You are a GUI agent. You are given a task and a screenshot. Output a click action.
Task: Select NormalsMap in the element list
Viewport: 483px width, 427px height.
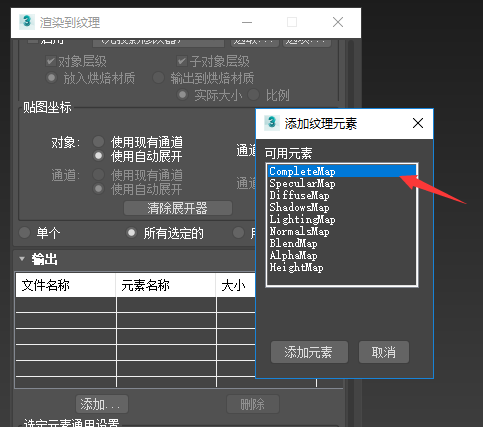[x=342, y=231]
